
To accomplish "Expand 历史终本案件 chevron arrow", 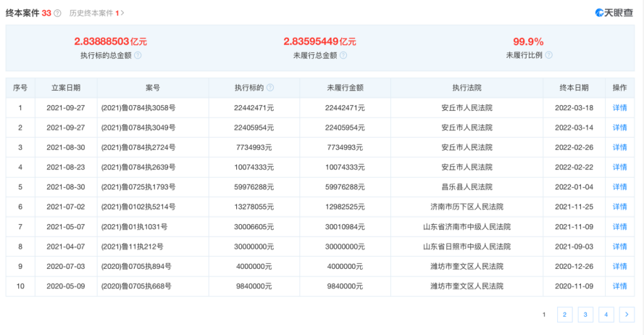I will pos(123,13).
